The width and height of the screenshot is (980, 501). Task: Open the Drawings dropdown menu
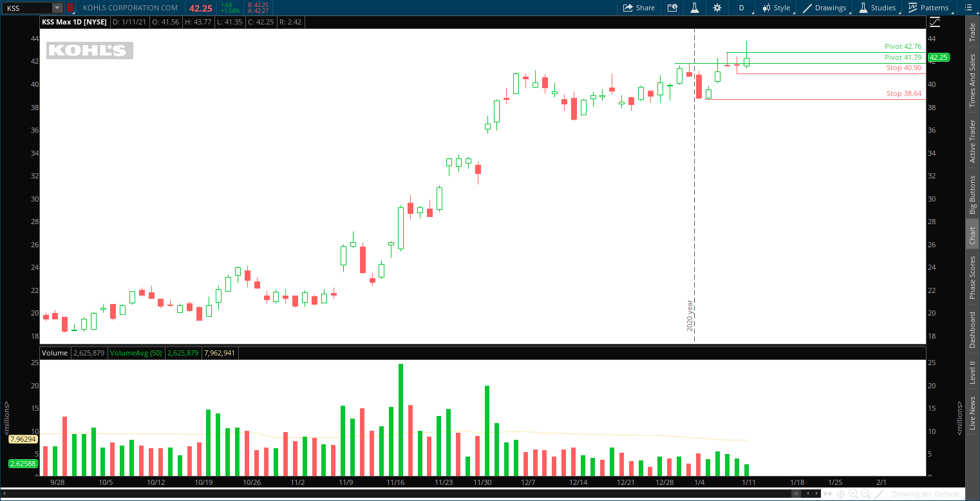[x=825, y=8]
